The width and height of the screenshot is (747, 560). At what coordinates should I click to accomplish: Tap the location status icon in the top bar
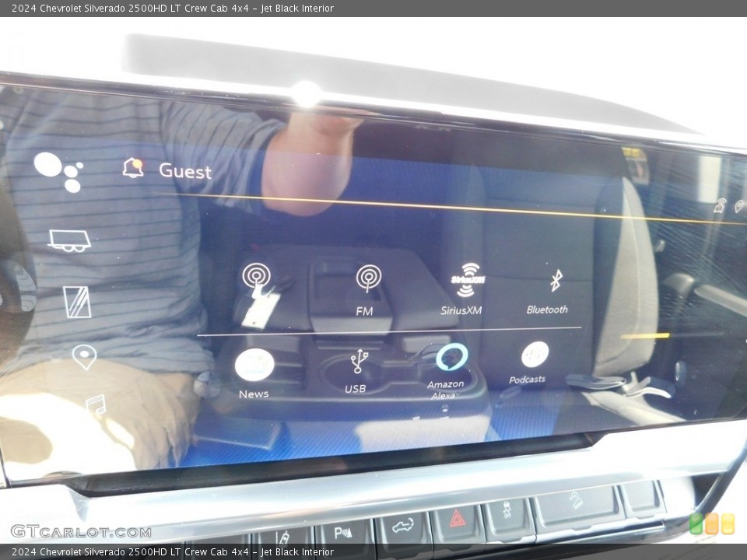coord(740,205)
